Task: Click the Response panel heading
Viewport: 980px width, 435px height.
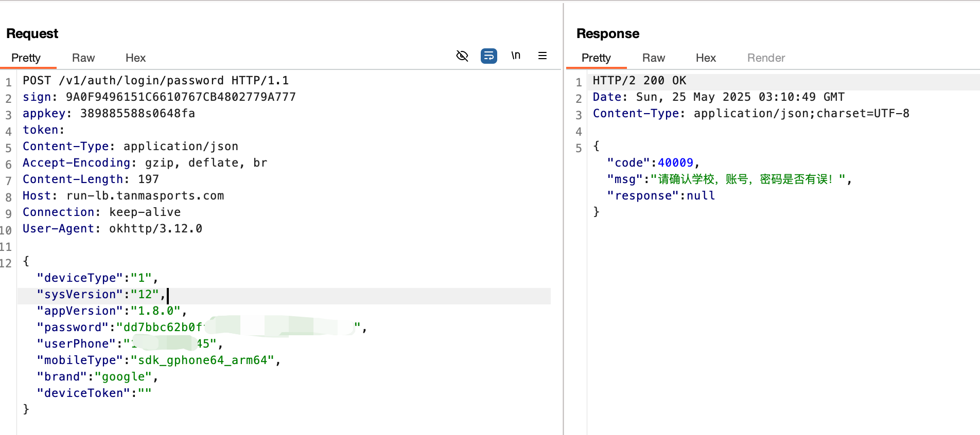Action: point(608,34)
